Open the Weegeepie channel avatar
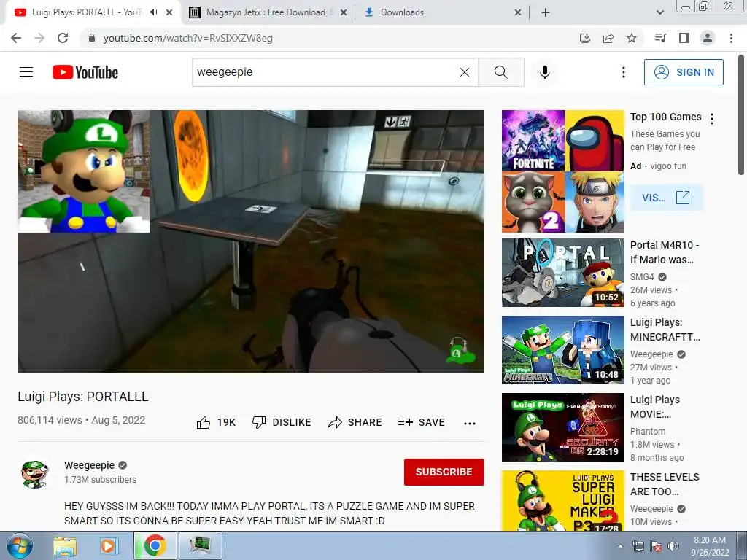The width and height of the screenshot is (747, 560). [x=35, y=474]
